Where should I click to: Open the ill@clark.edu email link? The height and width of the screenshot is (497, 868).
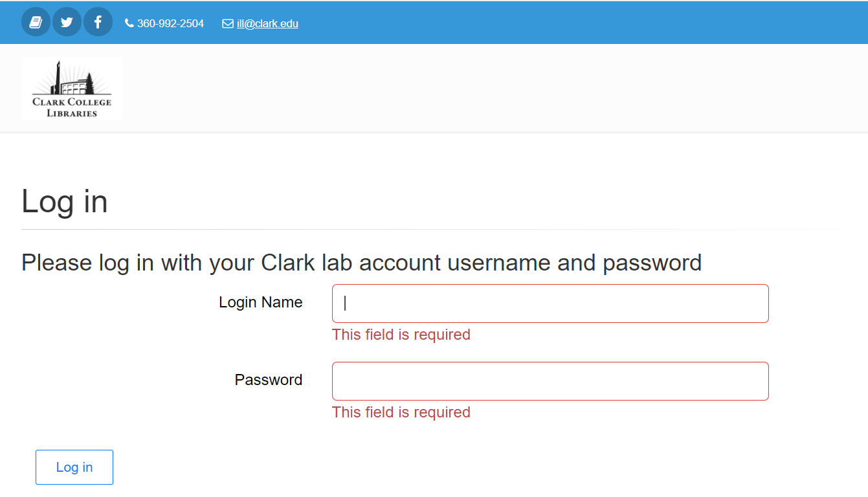(267, 24)
